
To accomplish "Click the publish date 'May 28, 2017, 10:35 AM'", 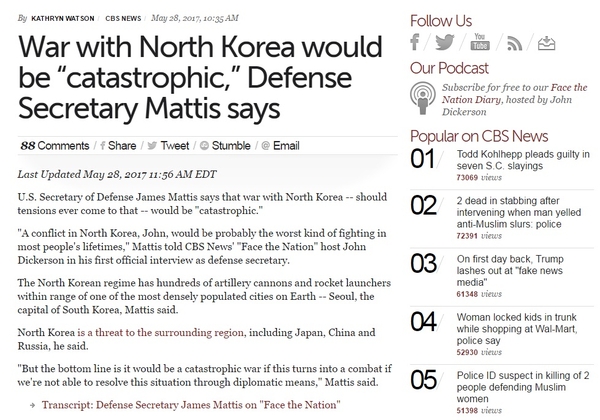I will 195,18.
